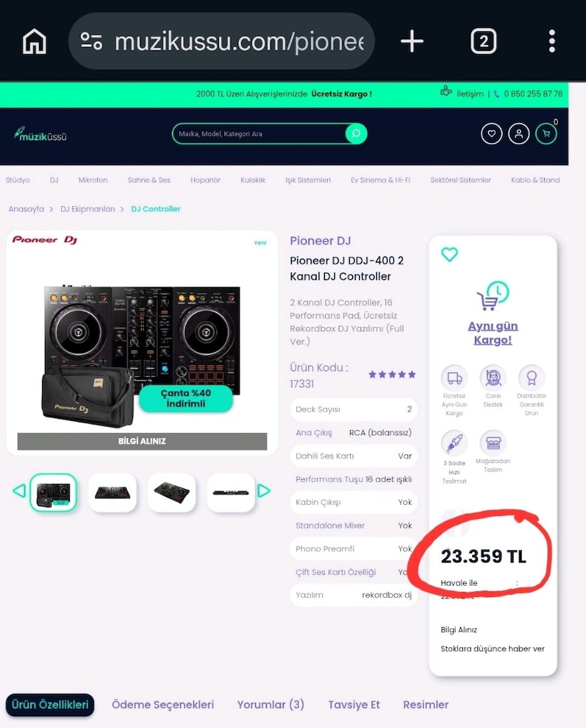Viewport: 586px width, 728px height.
Task: Open the tab switcher showing 2 tabs
Action: 484,41
